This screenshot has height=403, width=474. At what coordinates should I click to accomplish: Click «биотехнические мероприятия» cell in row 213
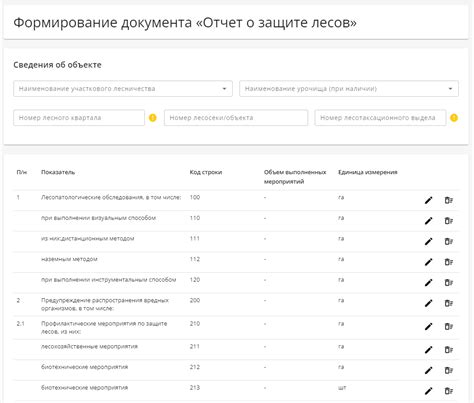pos(84,388)
